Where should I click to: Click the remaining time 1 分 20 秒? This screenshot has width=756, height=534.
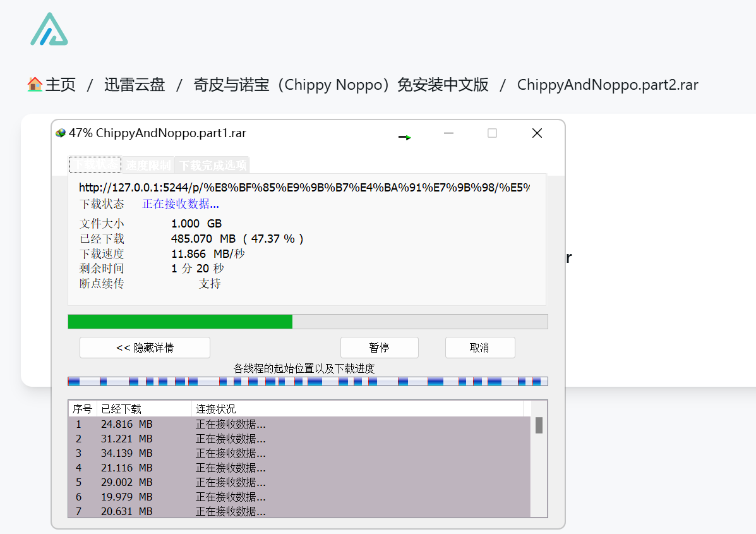[198, 269]
